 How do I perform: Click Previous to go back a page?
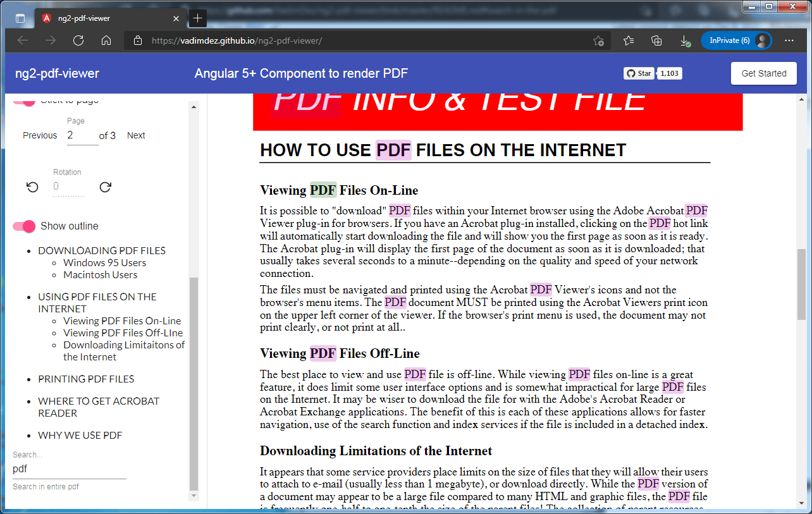coord(40,135)
